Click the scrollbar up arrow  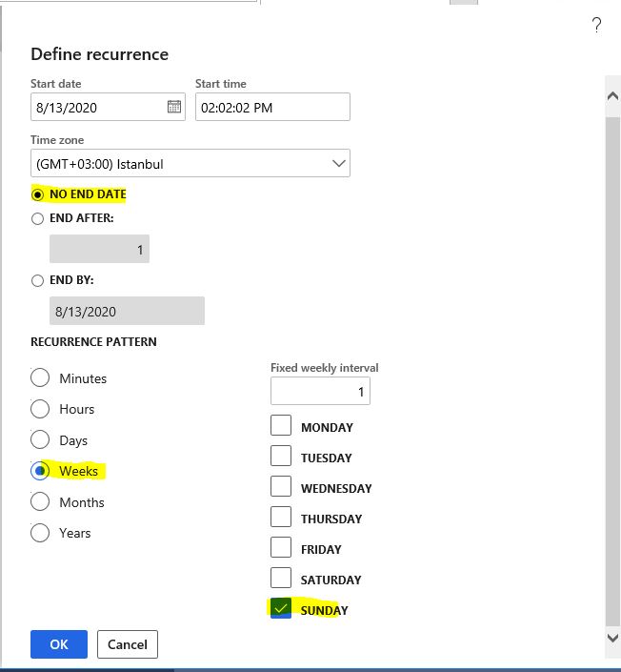[x=612, y=95]
